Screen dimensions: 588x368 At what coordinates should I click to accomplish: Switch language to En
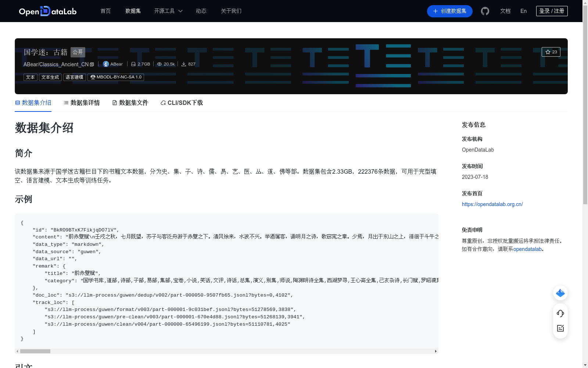[524, 11]
